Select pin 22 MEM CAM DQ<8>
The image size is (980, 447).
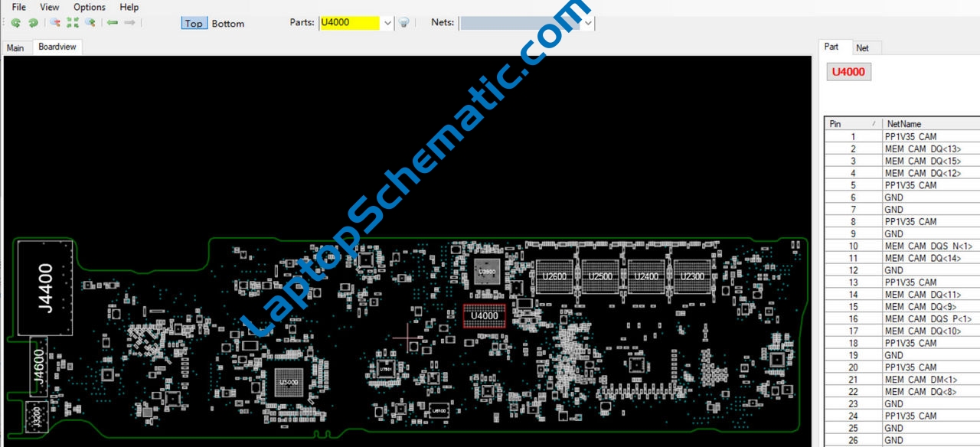tap(902, 391)
